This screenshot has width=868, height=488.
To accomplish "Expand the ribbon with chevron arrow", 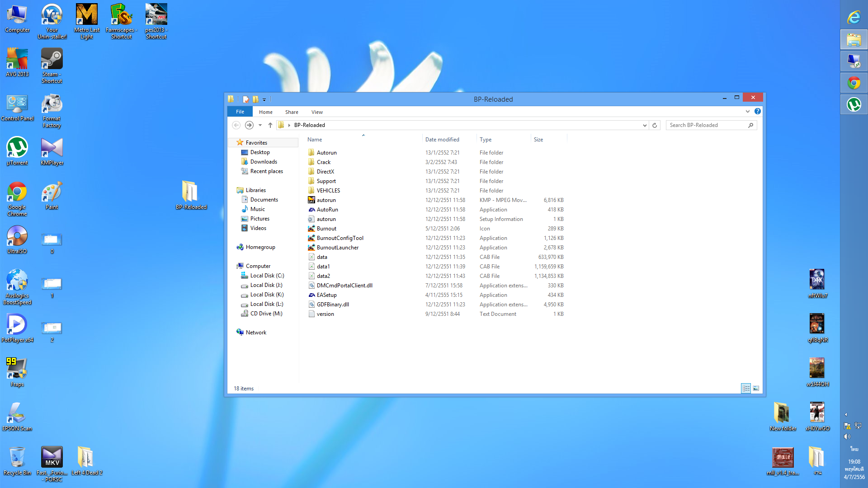I will pos(747,111).
